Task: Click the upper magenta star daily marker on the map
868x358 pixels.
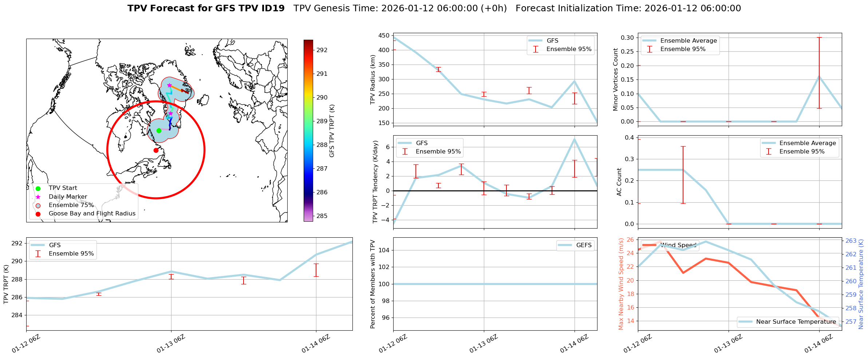Action: (x=169, y=85)
